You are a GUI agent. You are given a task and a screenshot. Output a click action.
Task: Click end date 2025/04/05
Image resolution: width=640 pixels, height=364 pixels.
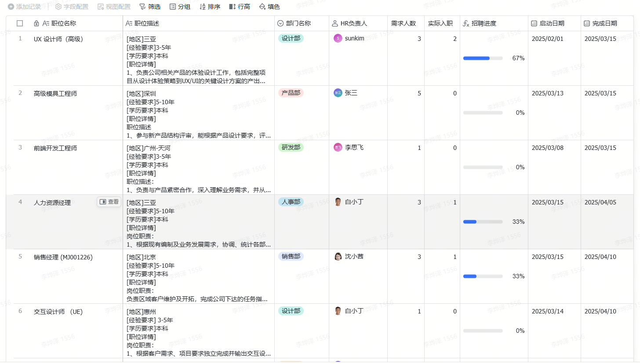pyautogui.click(x=600, y=202)
